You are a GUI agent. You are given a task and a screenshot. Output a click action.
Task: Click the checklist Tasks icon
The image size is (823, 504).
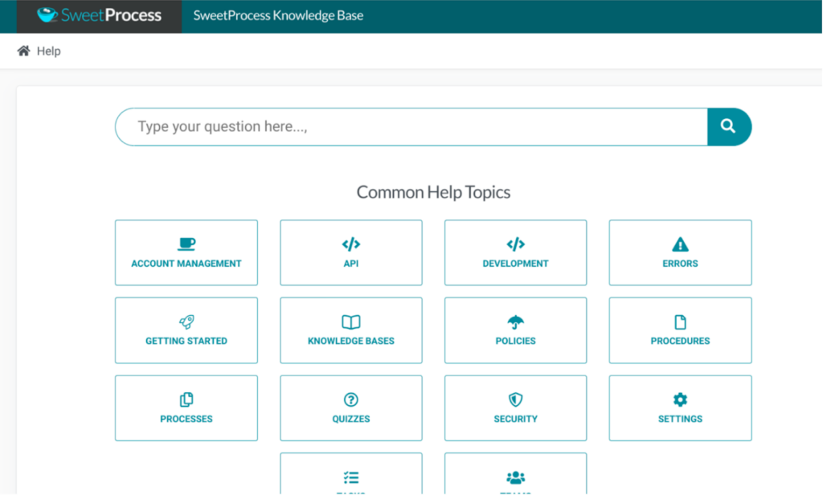351,477
